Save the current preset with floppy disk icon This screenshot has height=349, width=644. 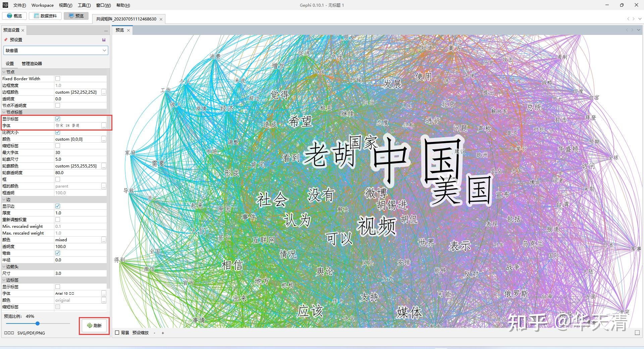pos(104,40)
